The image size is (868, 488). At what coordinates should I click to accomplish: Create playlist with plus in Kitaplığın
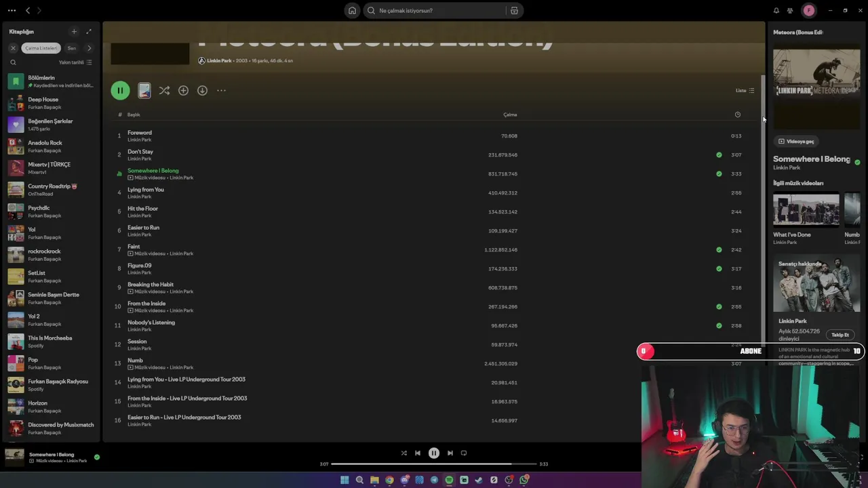click(74, 31)
